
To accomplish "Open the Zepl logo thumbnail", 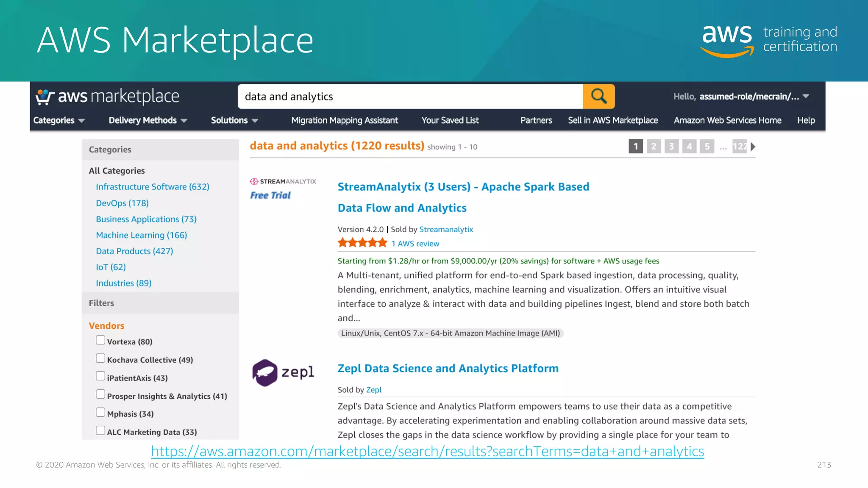I will (x=283, y=372).
